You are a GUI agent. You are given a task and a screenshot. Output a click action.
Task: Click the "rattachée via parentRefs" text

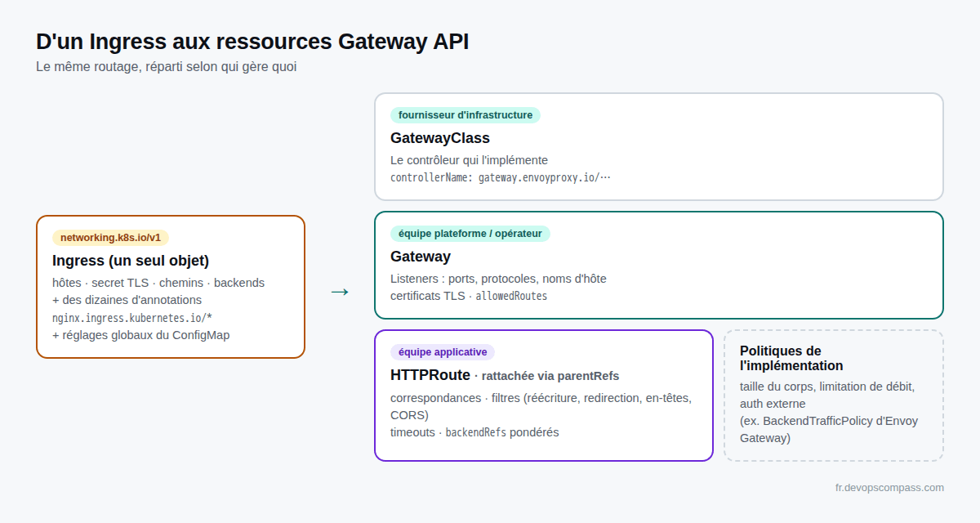click(550, 376)
